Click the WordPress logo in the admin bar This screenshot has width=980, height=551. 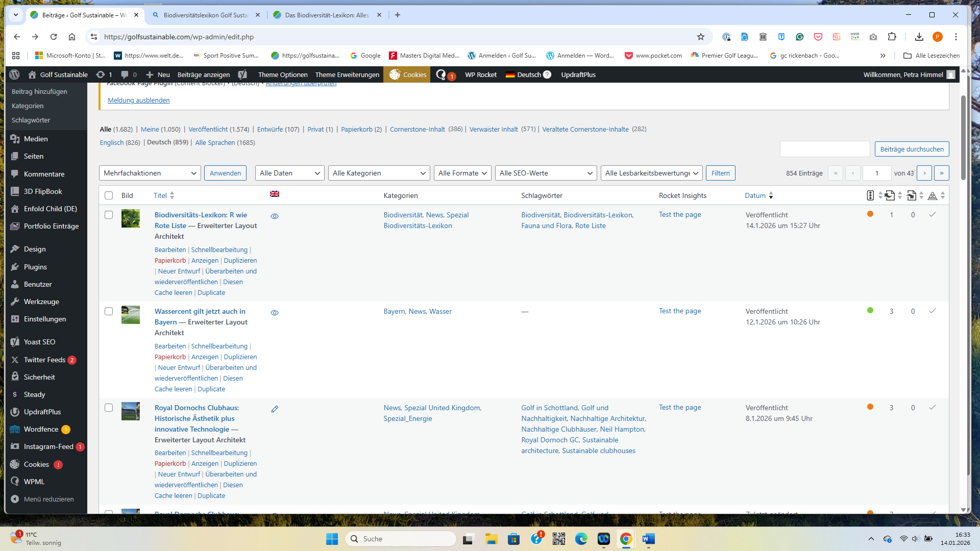click(x=14, y=74)
